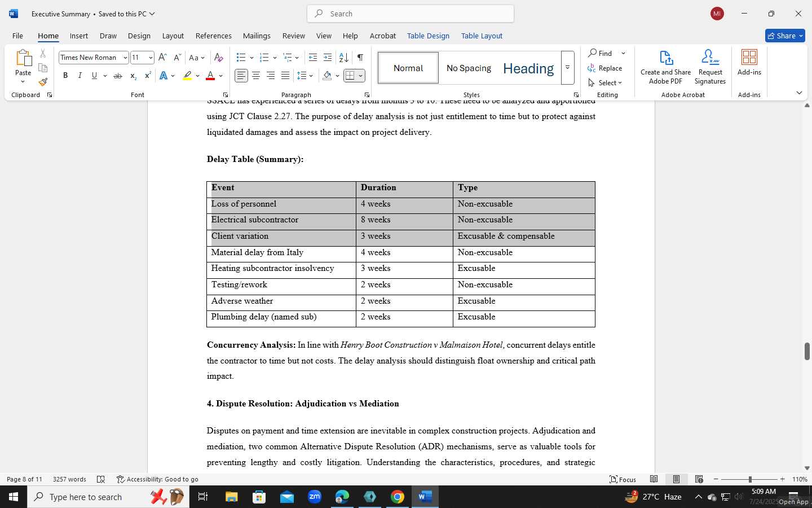Click the Replace button in Editing
812x508 pixels.
click(x=605, y=68)
